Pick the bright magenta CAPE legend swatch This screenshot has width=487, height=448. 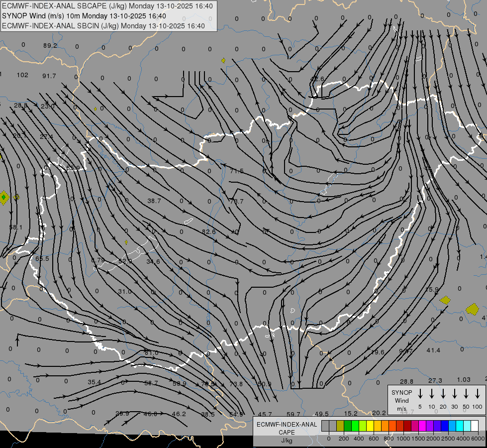[422, 426]
